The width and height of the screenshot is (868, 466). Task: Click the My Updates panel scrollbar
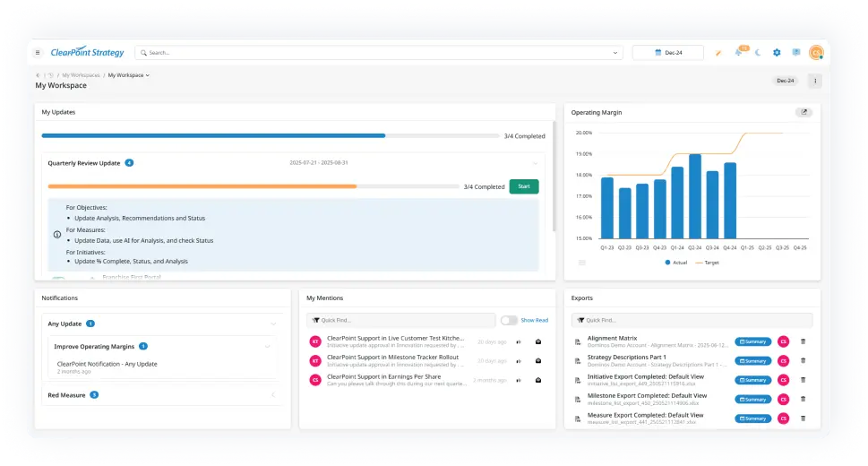pos(554,177)
